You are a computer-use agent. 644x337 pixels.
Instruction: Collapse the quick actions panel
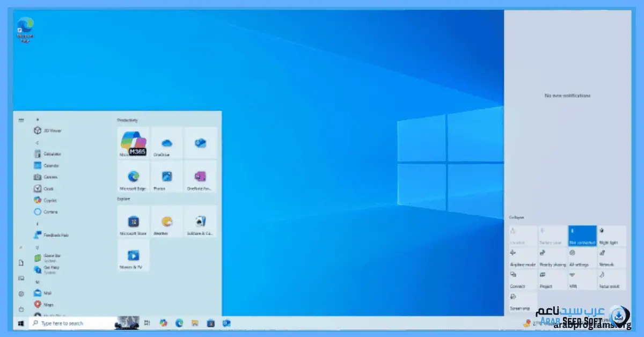tap(516, 217)
